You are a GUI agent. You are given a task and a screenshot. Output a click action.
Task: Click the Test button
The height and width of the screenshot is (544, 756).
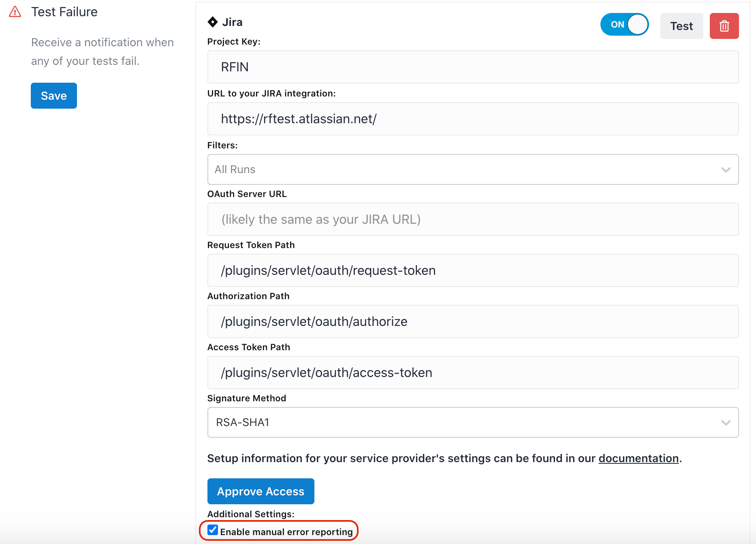[681, 26]
